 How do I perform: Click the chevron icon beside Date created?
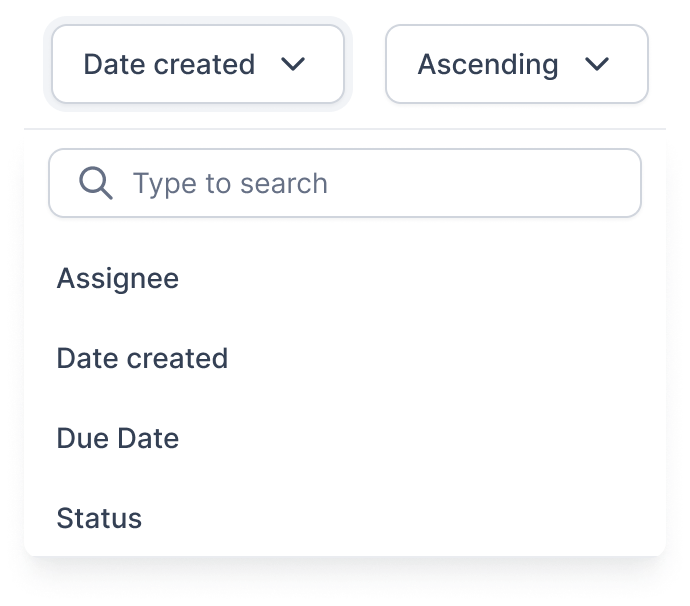click(x=293, y=64)
